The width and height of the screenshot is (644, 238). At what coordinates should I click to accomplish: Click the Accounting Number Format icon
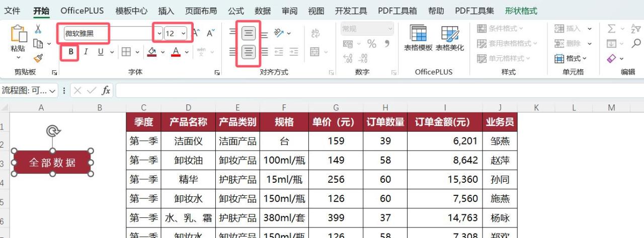[348, 44]
